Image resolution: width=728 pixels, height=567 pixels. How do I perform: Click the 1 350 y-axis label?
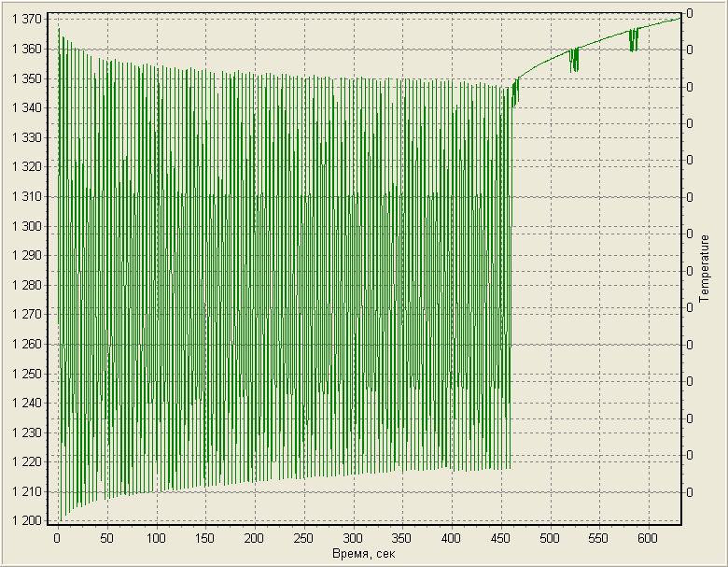point(26,78)
